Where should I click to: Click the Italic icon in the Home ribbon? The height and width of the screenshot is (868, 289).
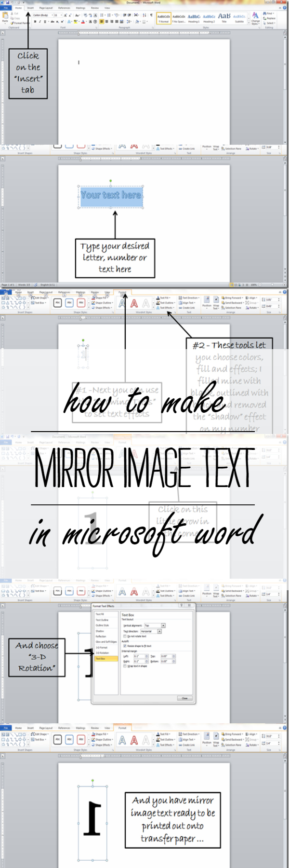40,22
